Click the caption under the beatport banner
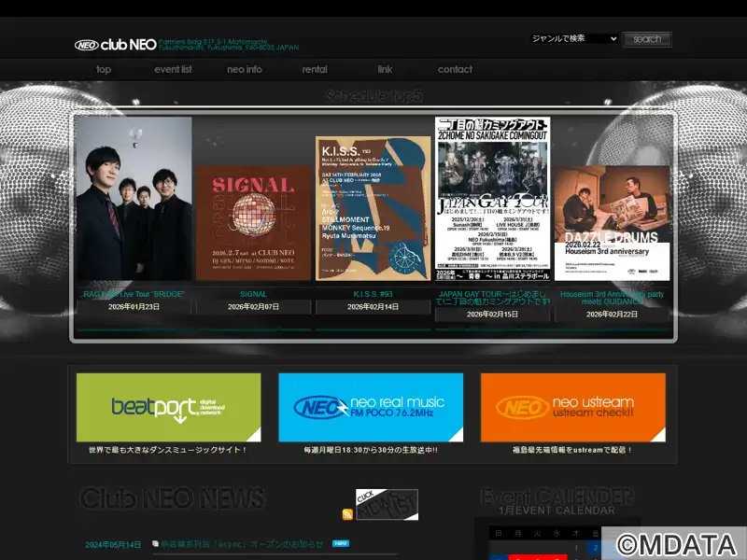The image size is (747, 560). click(x=168, y=450)
